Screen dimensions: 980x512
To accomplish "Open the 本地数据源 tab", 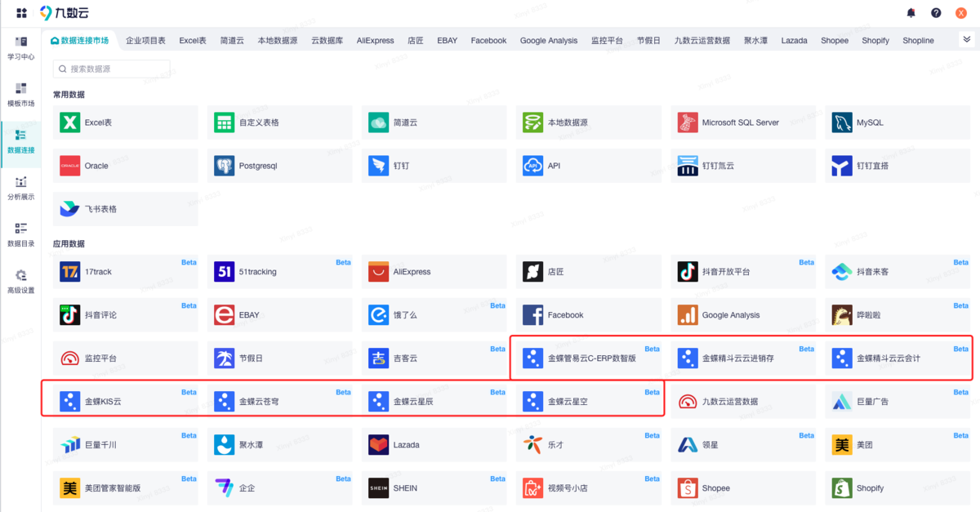I will (278, 40).
